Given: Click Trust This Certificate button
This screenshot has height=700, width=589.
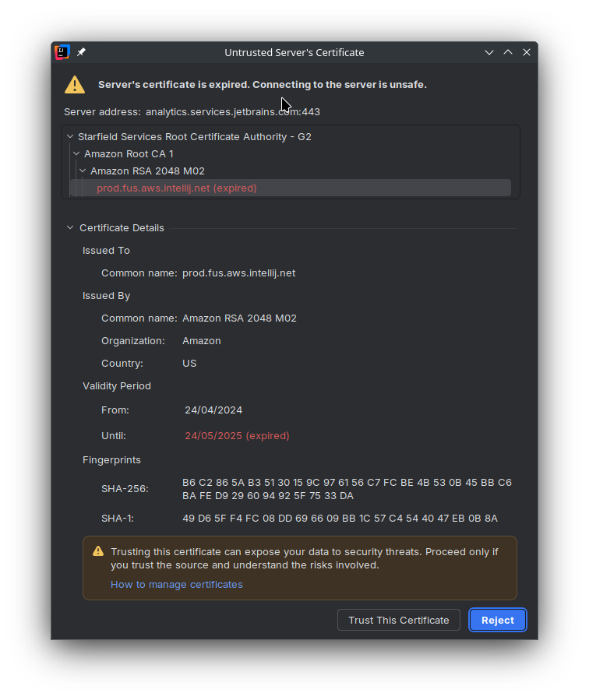Looking at the screenshot, I should click(x=399, y=620).
